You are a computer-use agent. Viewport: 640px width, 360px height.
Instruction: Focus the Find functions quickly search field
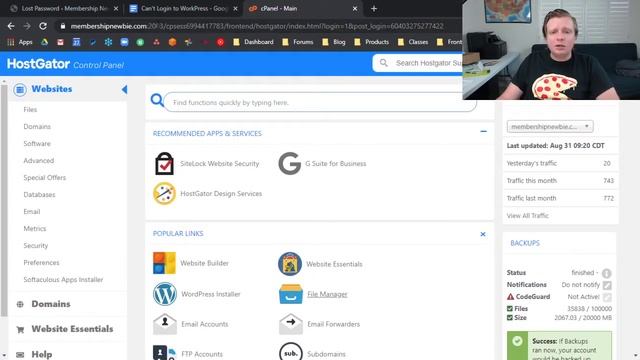coord(320,102)
